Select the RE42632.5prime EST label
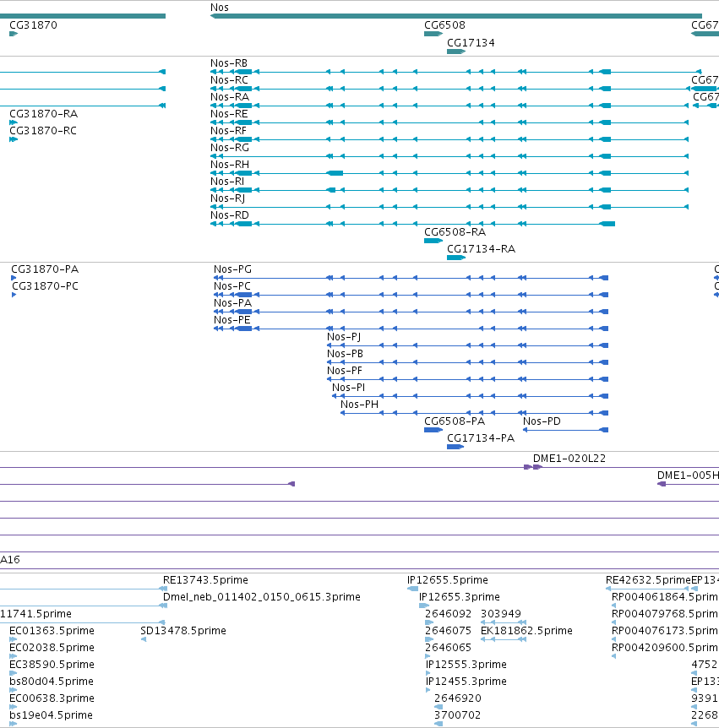The image size is (719, 728). (x=648, y=580)
